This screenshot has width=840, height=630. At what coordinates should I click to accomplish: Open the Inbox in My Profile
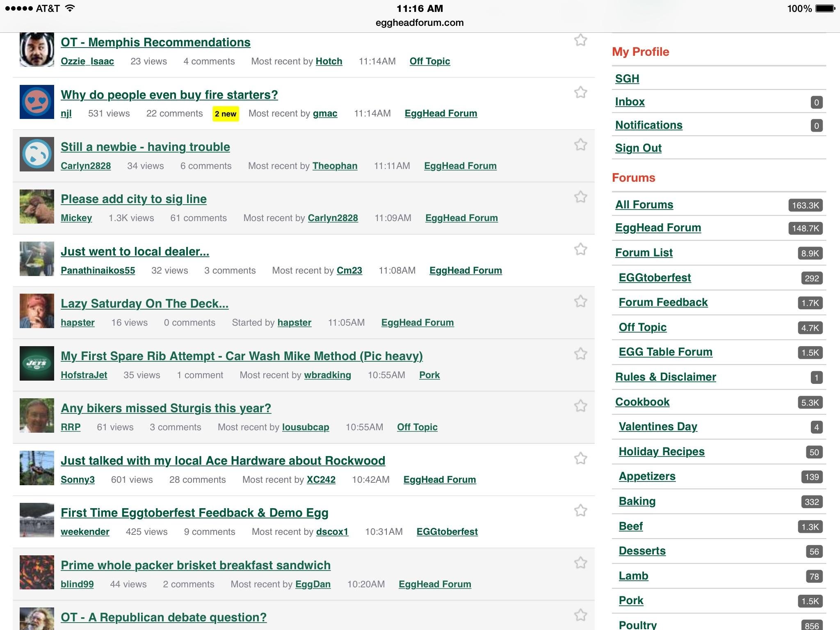(630, 102)
